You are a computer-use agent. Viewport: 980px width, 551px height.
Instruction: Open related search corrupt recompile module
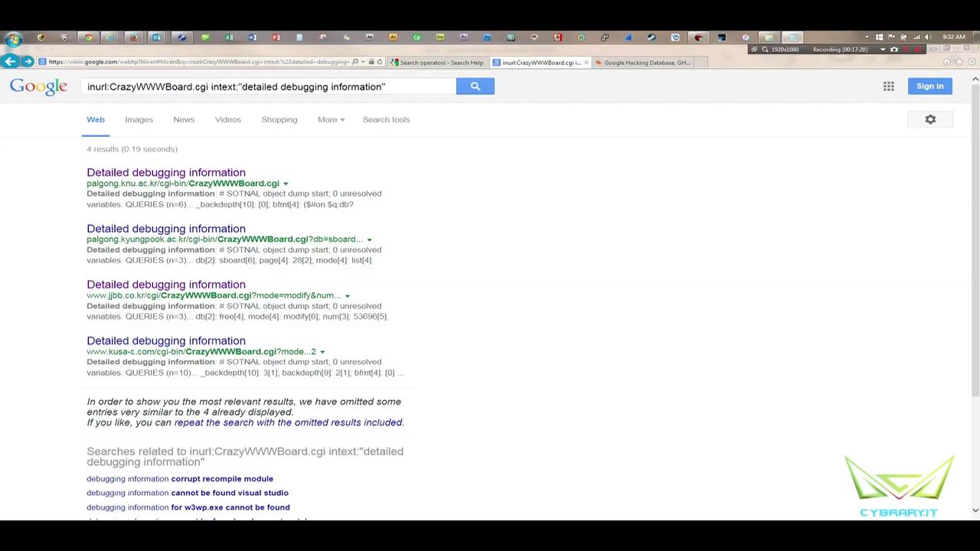click(180, 478)
